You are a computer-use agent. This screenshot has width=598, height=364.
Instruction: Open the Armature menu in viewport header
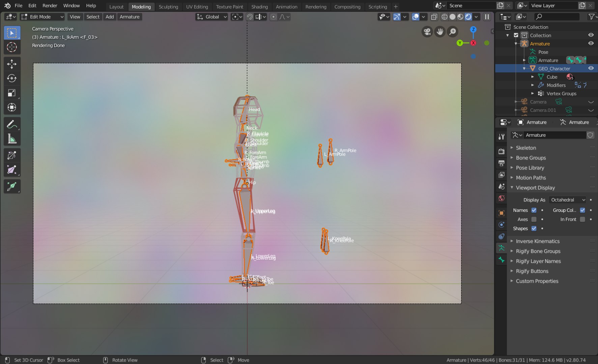point(130,17)
